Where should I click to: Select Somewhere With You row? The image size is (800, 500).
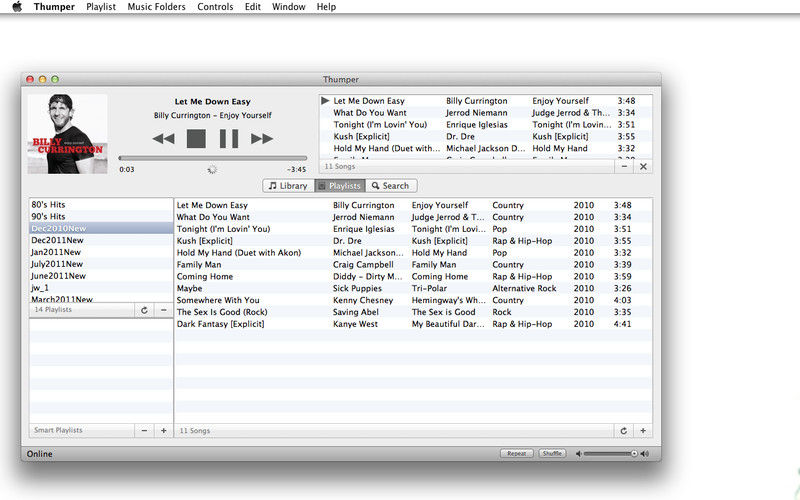(x=413, y=300)
